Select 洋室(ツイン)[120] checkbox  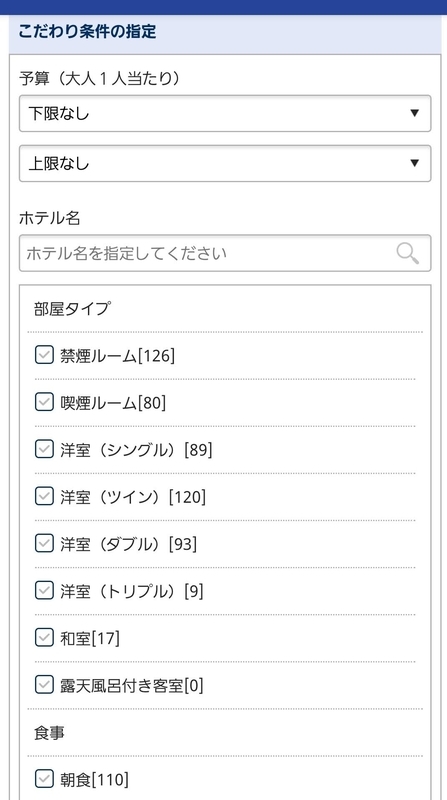click(44, 496)
